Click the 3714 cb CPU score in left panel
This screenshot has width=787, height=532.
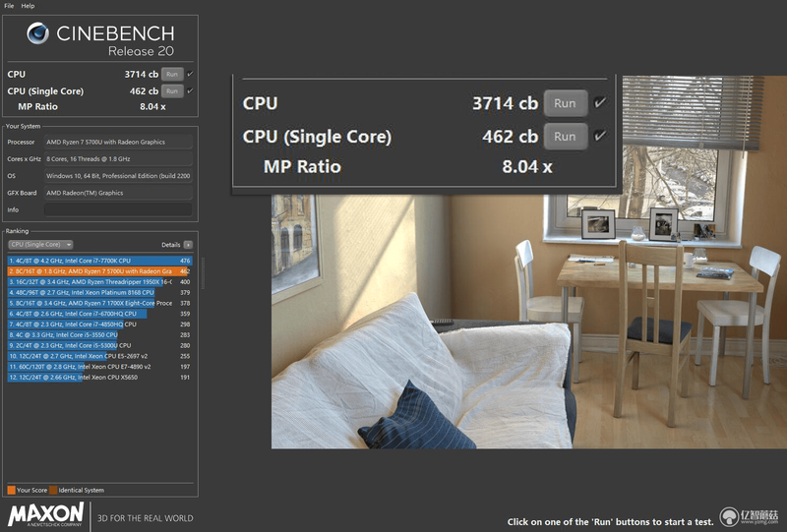[141, 75]
